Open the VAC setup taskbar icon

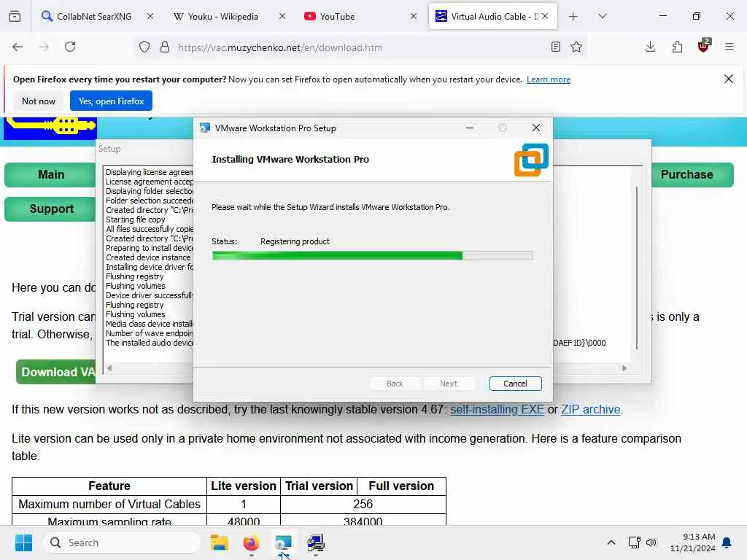coord(315,542)
